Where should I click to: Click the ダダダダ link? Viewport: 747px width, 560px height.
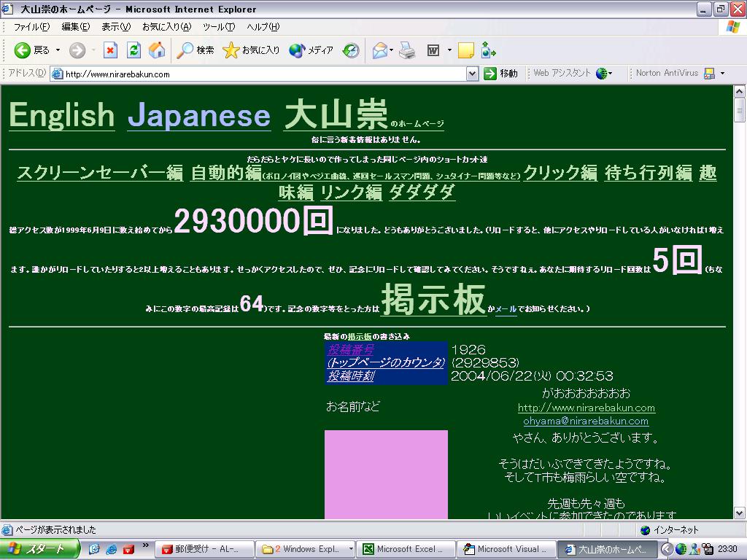coord(422,192)
